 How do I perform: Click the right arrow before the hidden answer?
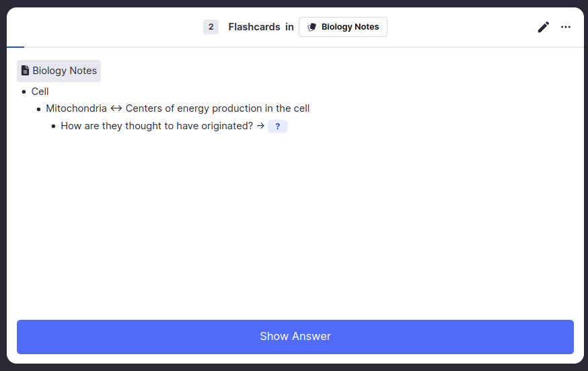[260, 126]
